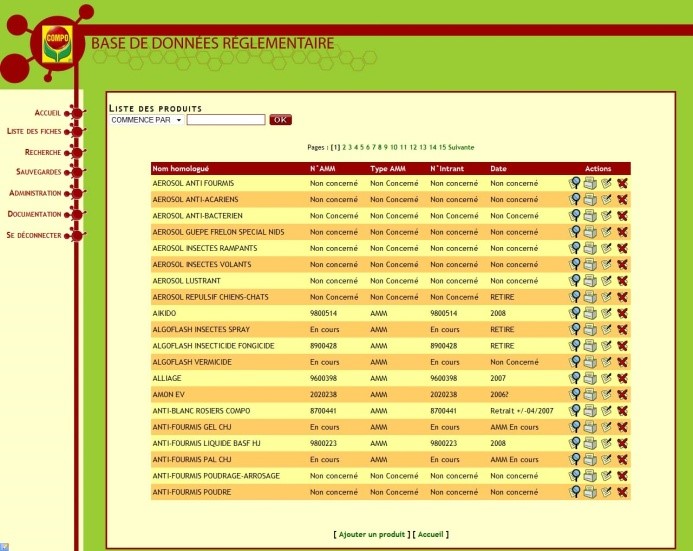Go to page 2 of products
The height and width of the screenshot is (551, 693).
tap(344, 147)
